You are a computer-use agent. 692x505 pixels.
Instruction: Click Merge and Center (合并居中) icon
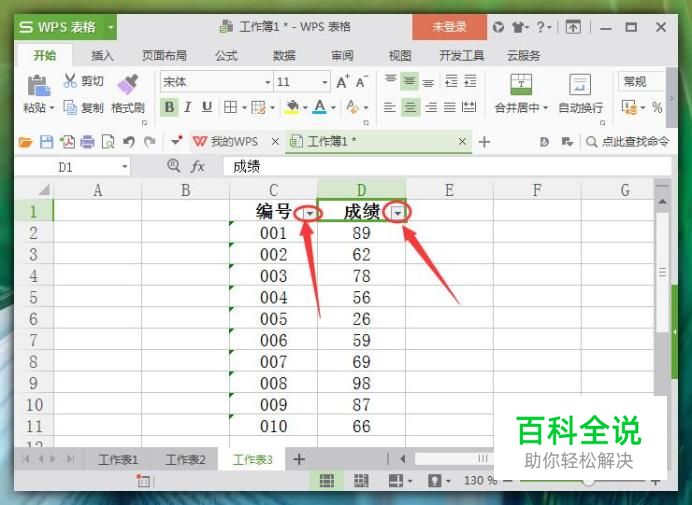[521, 84]
